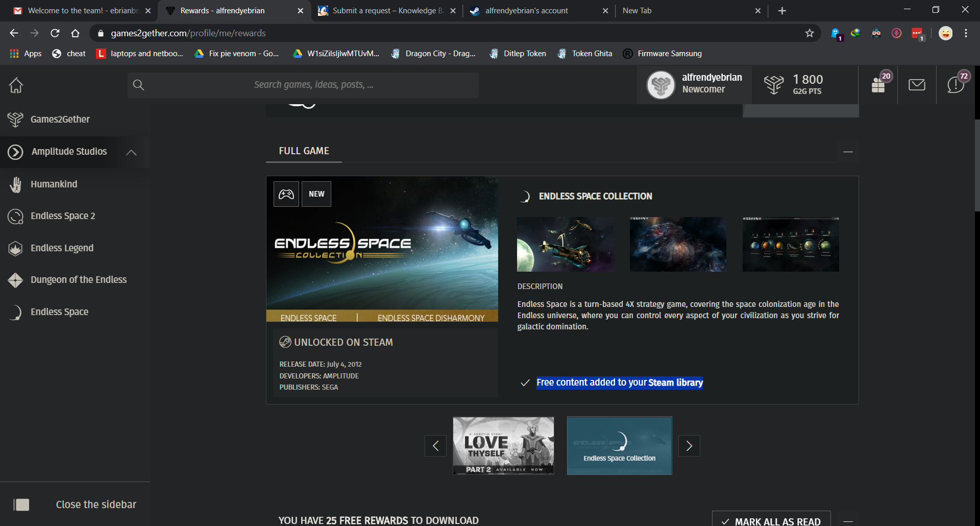Go back to the previous page
The height and width of the screenshot is (526, 980).
(x=14, y=33)
